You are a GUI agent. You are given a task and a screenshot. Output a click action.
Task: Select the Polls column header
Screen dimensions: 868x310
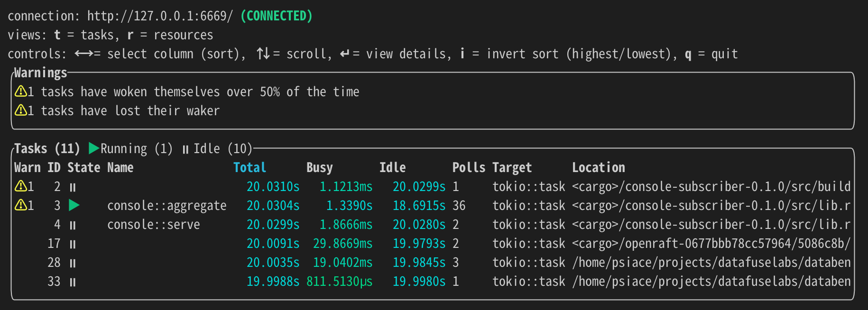click(x=468, y=167)
